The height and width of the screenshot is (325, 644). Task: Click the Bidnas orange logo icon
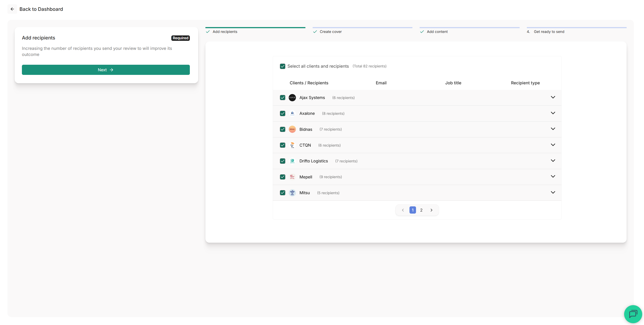click(x=292, y=129)
